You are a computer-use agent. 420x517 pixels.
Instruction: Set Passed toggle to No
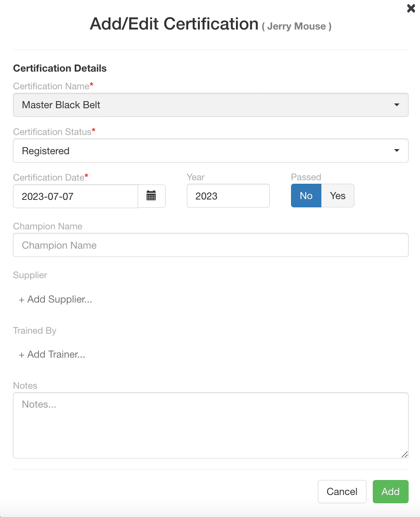[x=306, y=196]
